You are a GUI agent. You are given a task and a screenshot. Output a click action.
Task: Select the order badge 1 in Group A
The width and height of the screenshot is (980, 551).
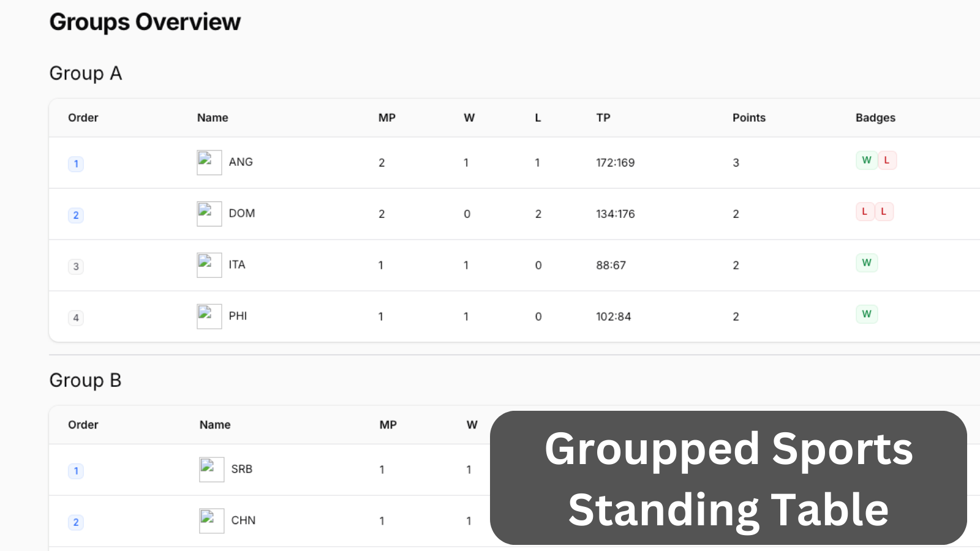click(76, 164)
